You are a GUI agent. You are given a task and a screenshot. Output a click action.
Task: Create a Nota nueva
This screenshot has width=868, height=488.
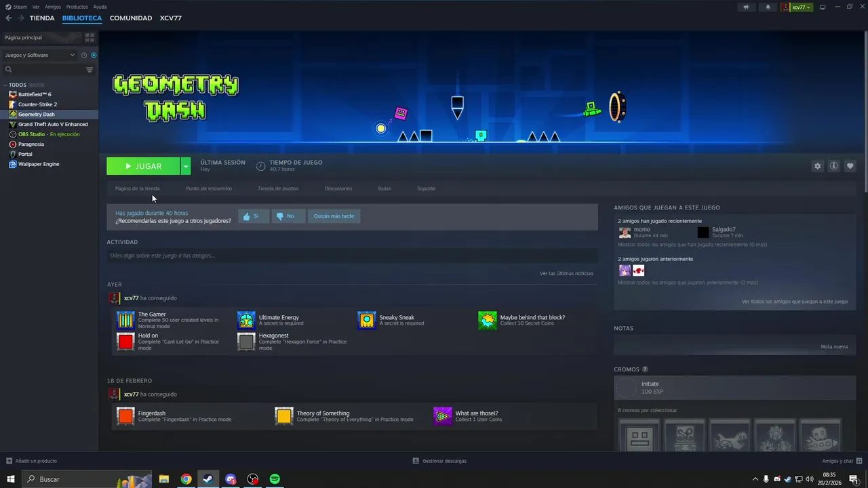tap(834, 346)
